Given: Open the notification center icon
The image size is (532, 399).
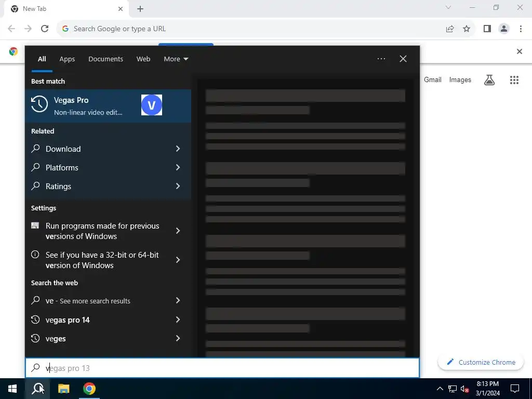Looking at the screenshot, I should point(515,389).
